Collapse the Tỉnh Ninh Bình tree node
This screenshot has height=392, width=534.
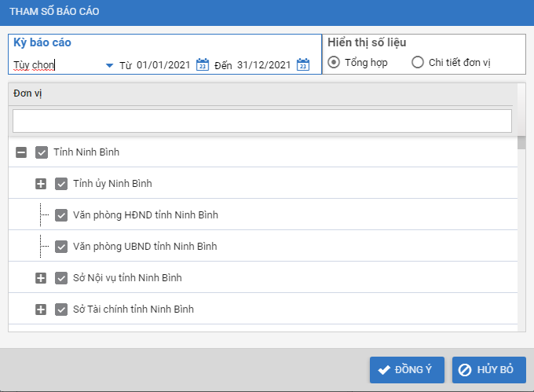pos(22,152)
